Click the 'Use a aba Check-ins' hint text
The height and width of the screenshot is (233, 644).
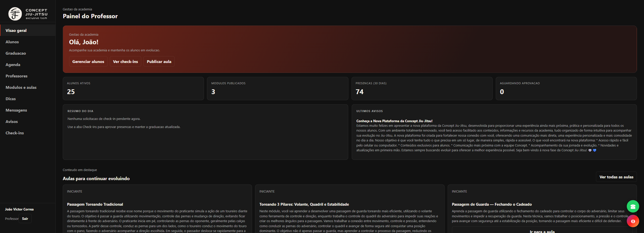124,127
